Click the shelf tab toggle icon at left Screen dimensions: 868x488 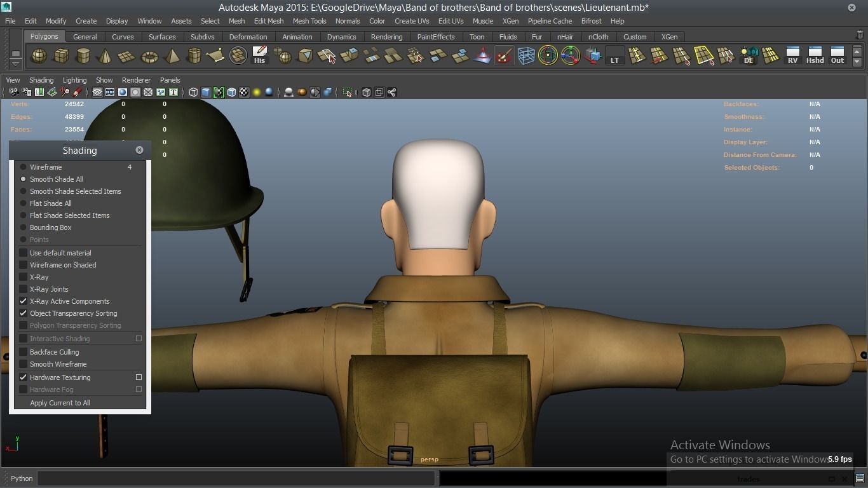(15, 53)
